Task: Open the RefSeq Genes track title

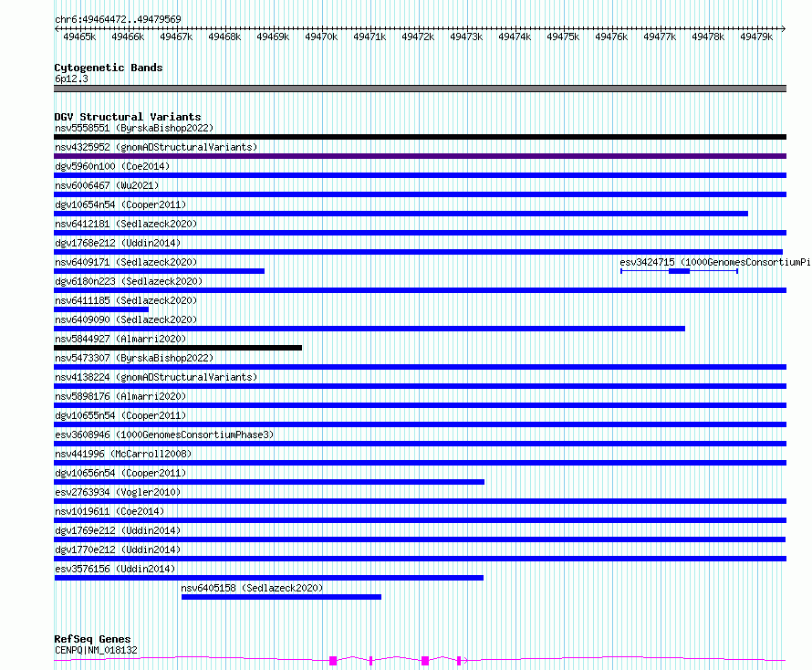Action: pyautogui.click(x=92, y=639)
